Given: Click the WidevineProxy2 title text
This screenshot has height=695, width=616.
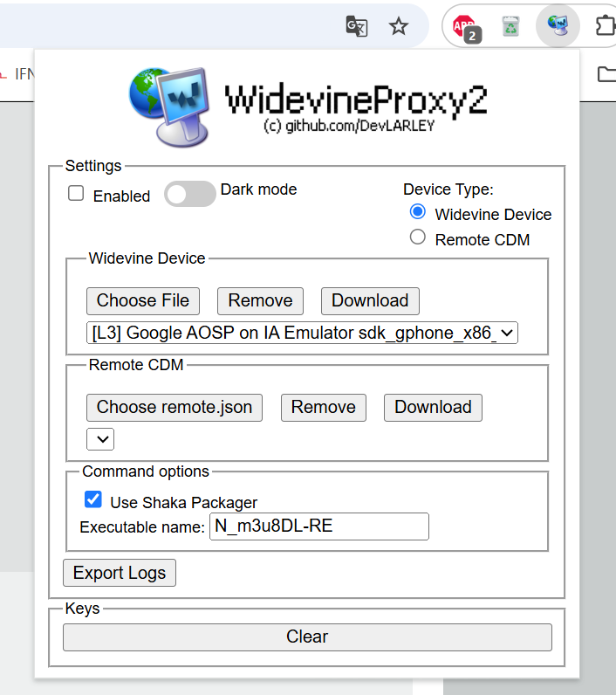Looking at the screenshot, I should click(x=356, y=101).
